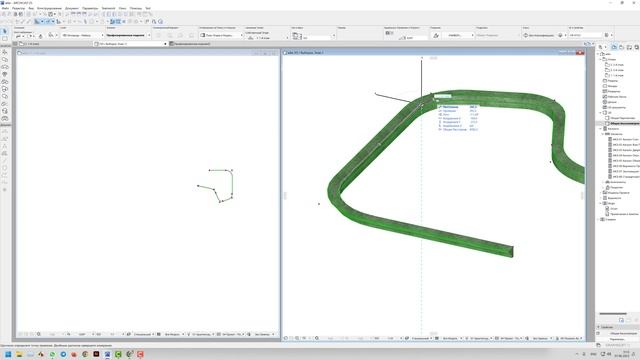The height and width of the screenshot is (360, 640).
Task: Click the zoom magnifier in floor plan bottom bar
Action: tap(39, 334)
